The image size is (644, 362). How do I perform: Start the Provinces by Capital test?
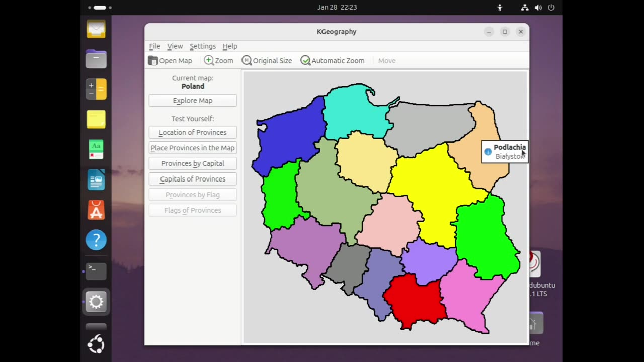[x=193, y=163]
